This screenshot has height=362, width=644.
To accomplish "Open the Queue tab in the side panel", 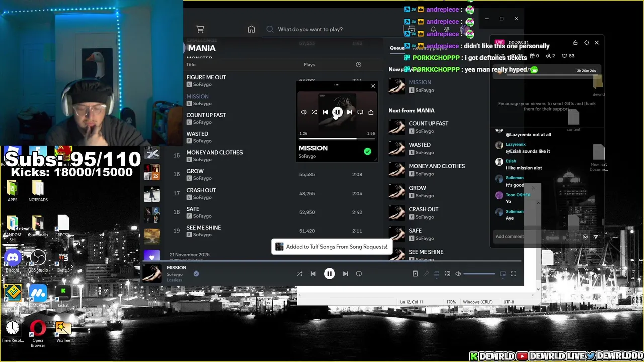I will pos(397,48).
